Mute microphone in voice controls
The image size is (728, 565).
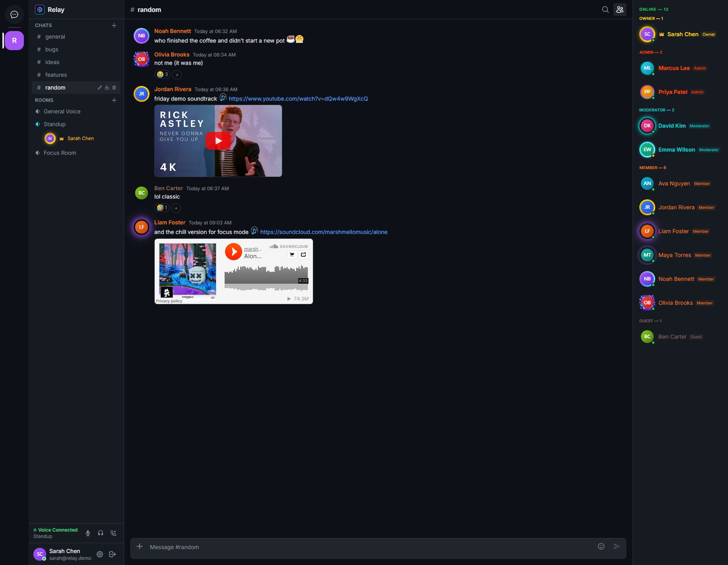88,533
